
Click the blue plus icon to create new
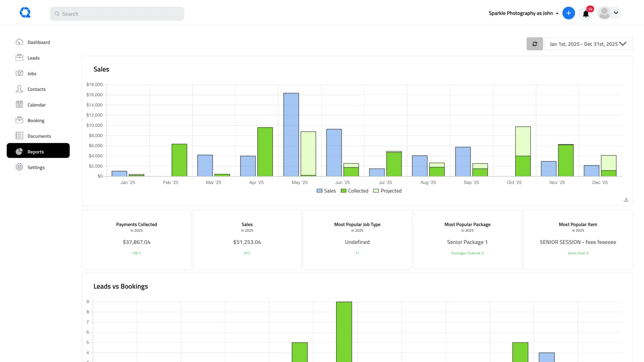tap(569, 13)
